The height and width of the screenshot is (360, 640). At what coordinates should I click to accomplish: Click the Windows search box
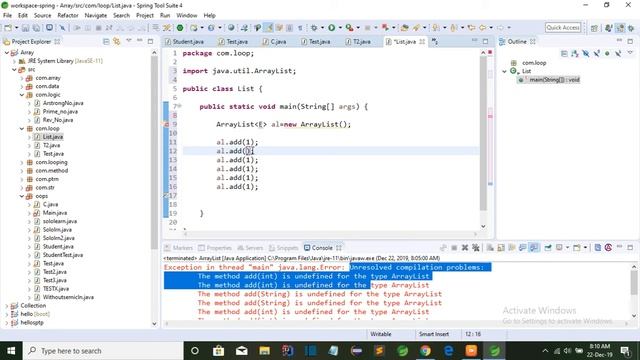click(x=102, y=351)
